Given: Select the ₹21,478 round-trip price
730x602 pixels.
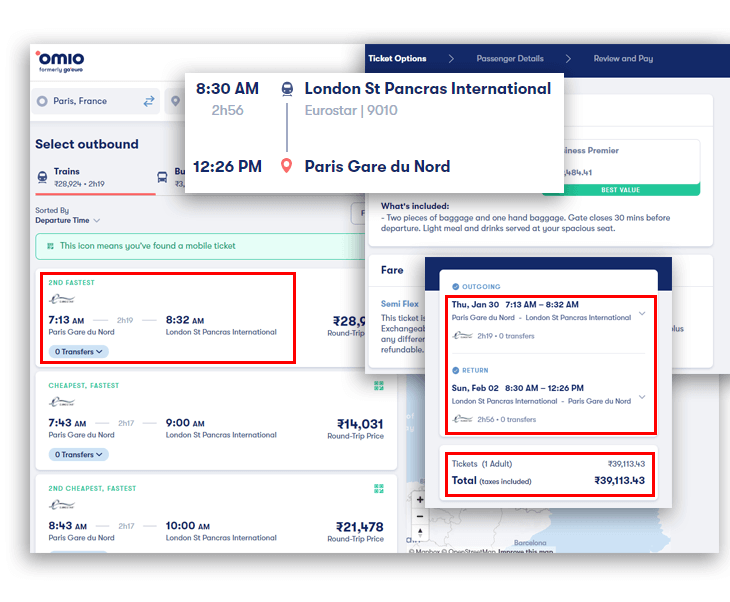Looking at the screenshot, I should point(360,527).
